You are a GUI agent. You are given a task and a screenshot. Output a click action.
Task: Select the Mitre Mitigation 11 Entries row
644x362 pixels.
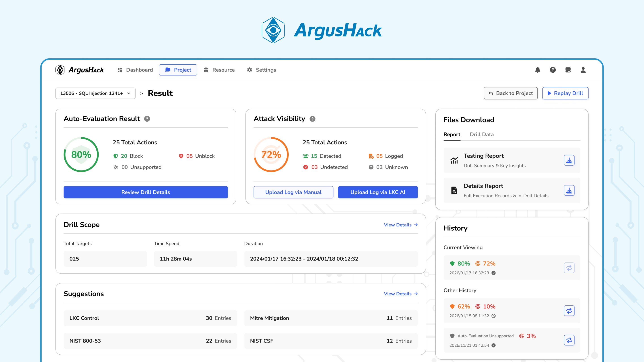pyautogui.click(x=331, y=318)
